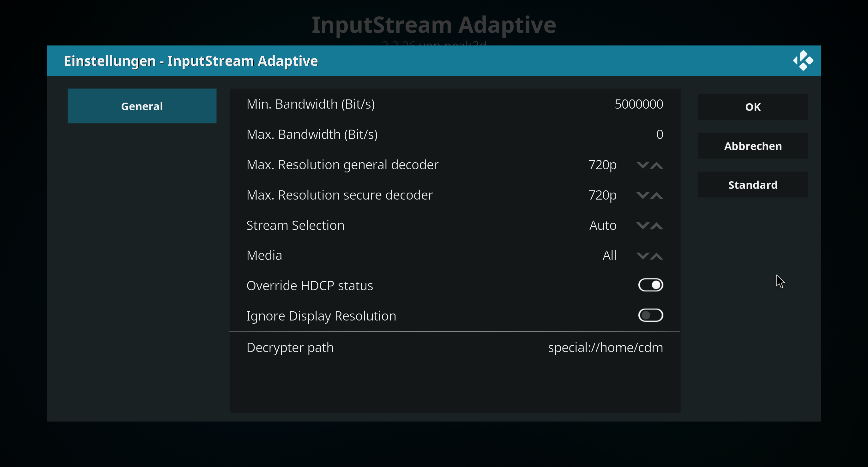868x467 pixels.
Task: Click the Kodi logo icon in header
Action: click(803, 61)
